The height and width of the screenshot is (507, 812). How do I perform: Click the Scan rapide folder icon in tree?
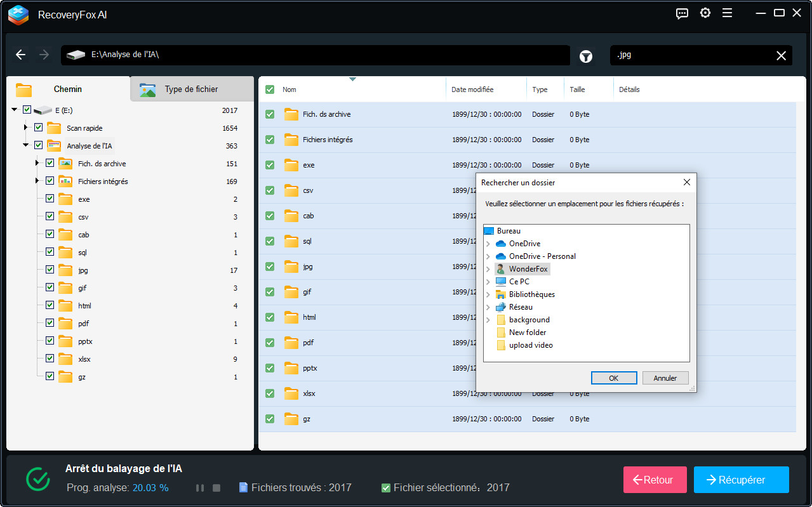[x=54, y=128]
